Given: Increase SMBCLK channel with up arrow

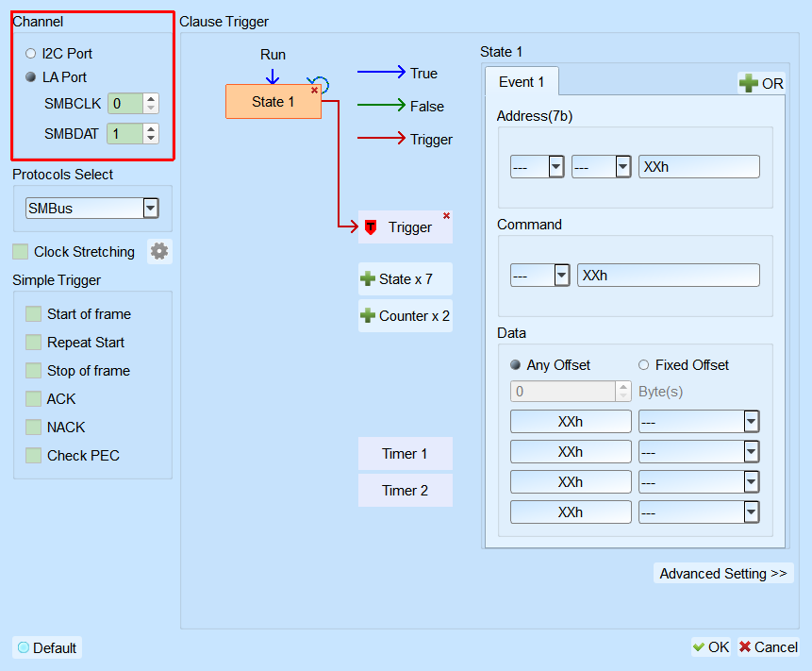Looking at the screenshot, I should [151, 98].
